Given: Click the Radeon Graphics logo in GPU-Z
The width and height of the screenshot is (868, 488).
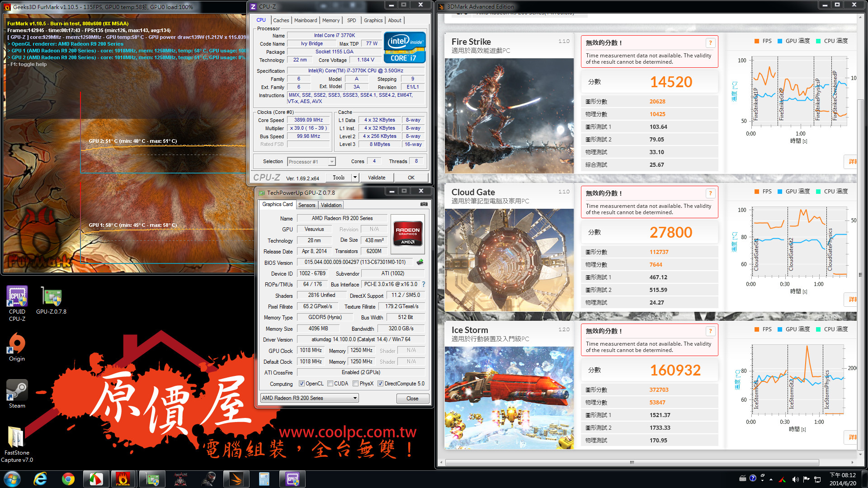Looking at the screenshot, I should point(407,233).
